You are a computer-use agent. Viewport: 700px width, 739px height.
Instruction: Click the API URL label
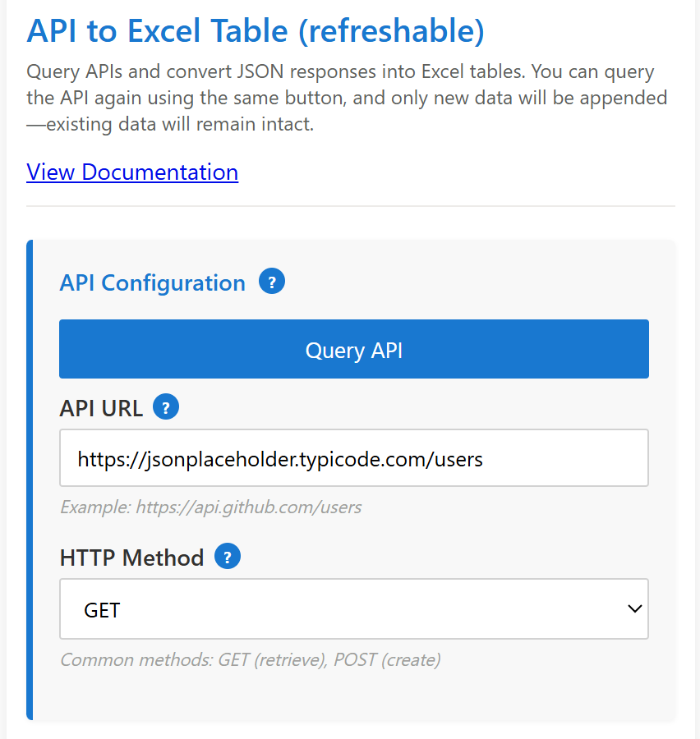pyautogui.click(x=101, y=408)
